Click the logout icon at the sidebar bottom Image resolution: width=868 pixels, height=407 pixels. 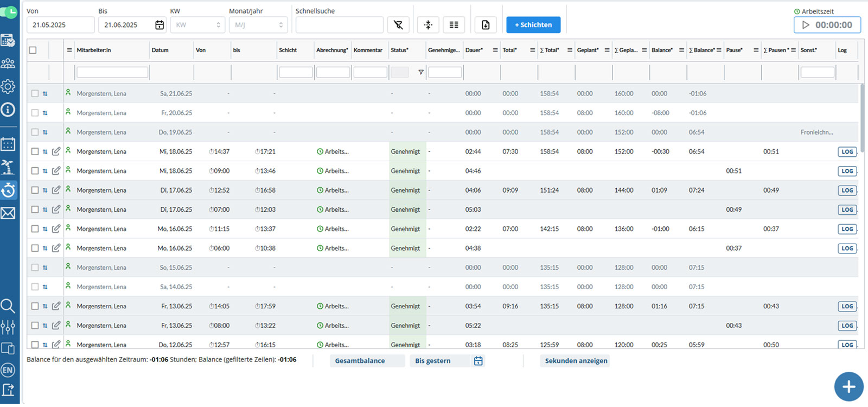[8, 390]
